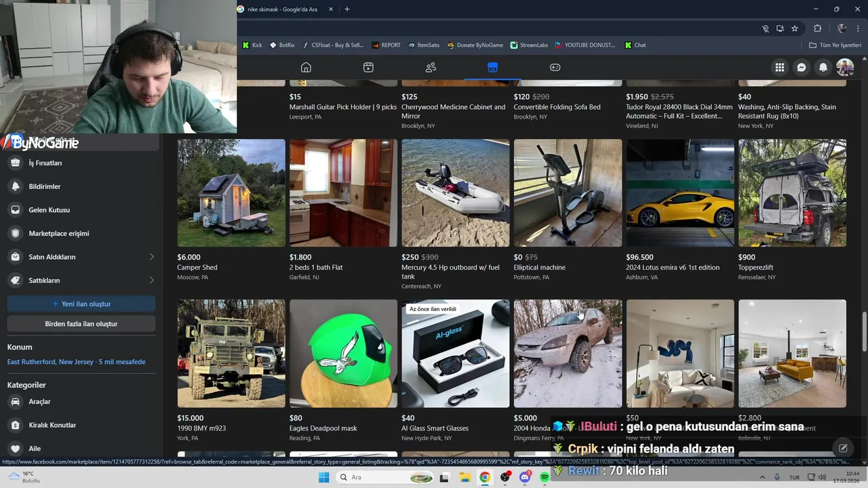Open the Mercury outboard boat photo
The width and height of the screenshot is (868, 488).
click(x=456, y=193)
